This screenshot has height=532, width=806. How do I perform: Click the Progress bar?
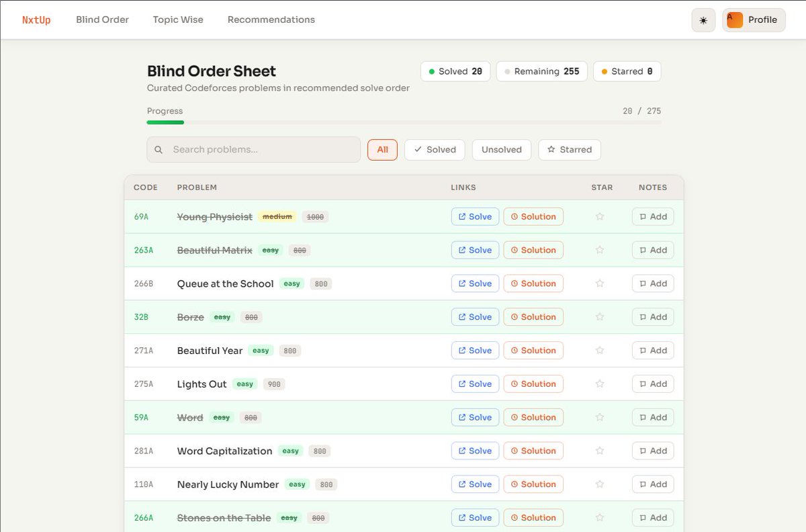click(x=404, y=122)
